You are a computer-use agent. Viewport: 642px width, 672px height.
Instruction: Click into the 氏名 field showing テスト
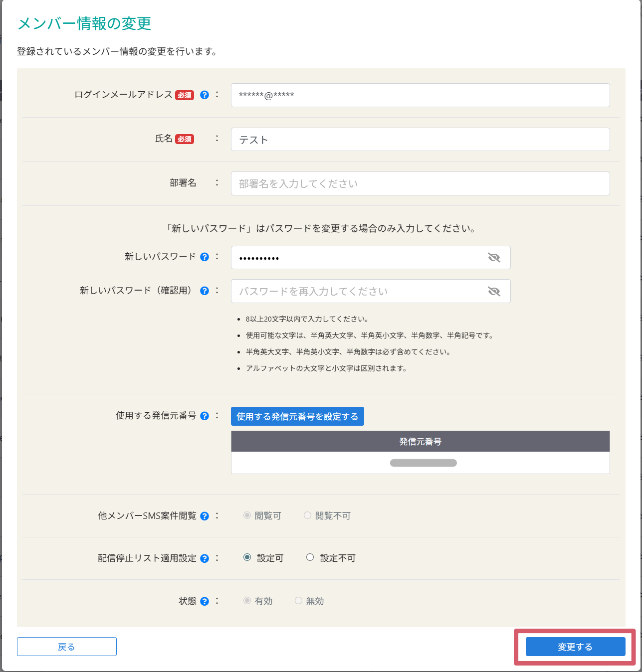tap(420, 140)
